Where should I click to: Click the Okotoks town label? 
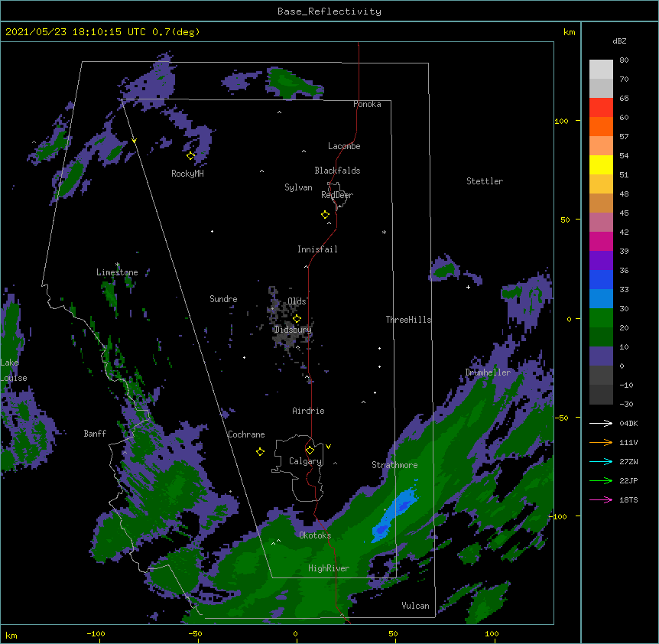click(315, 535)
